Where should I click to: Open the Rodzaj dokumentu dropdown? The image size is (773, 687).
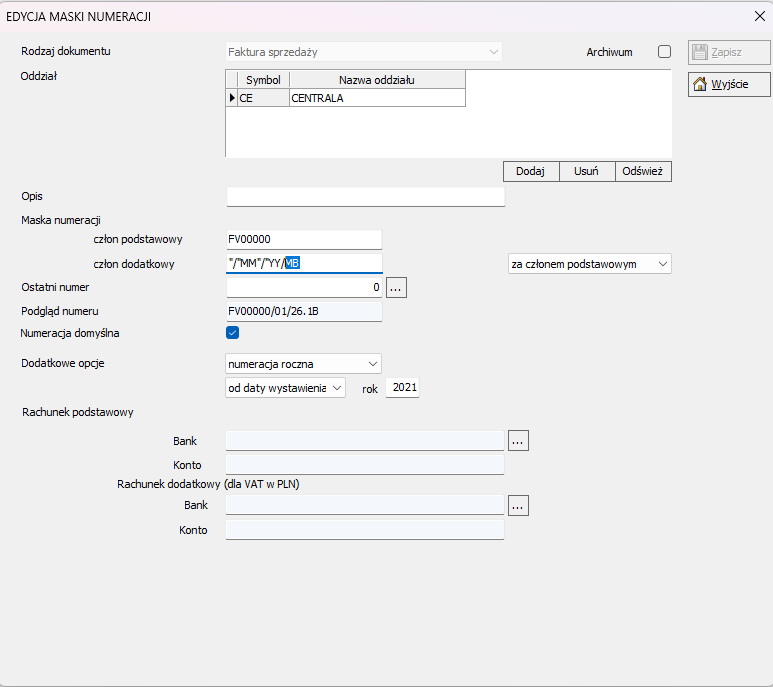(364, 52)
